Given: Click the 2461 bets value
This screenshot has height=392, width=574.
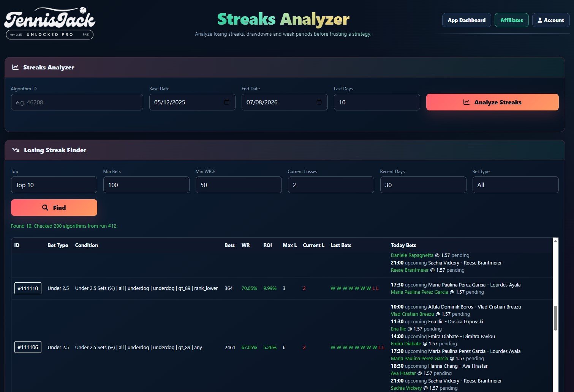Looking at the screenshot, I should (230, 347).
